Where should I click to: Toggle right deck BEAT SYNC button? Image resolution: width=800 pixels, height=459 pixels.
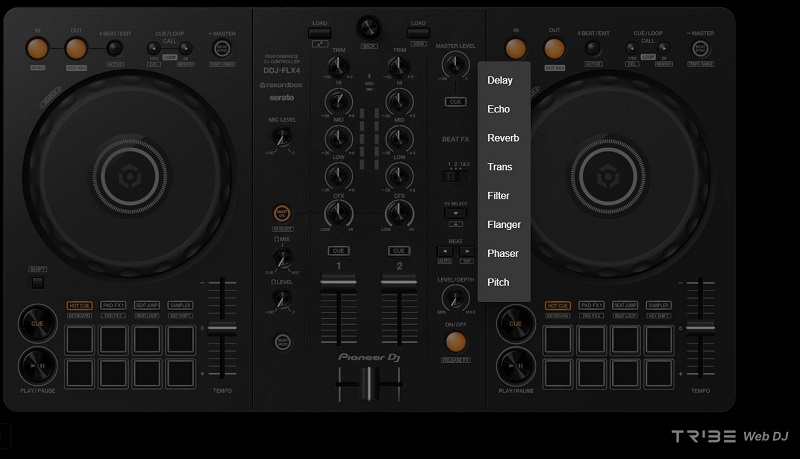tap(701, 49)
